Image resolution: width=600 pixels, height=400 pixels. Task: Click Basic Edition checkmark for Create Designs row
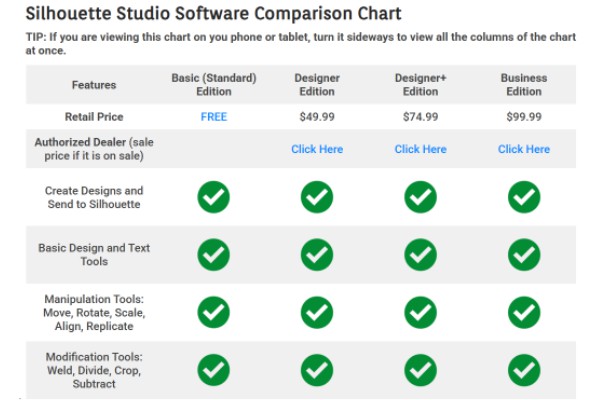tap(213, 197)
